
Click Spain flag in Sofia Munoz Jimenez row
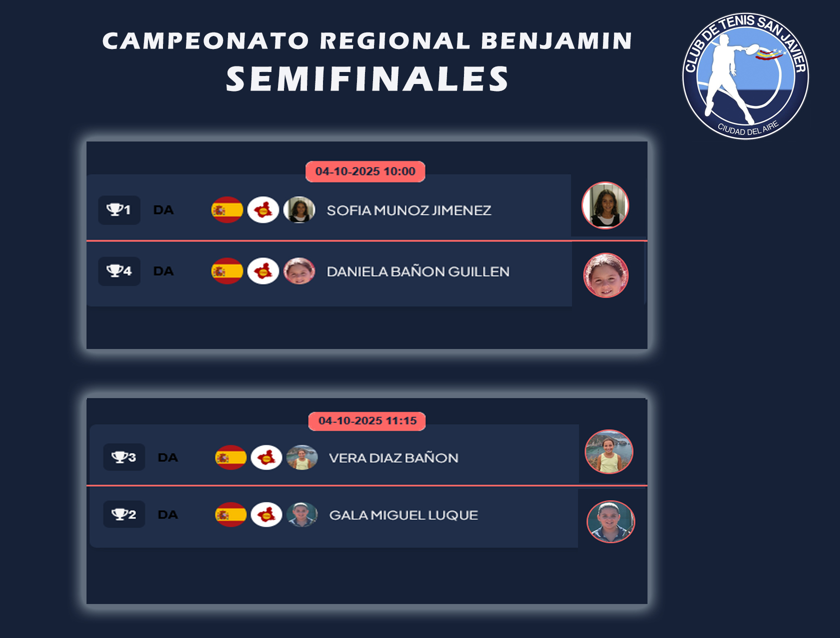pos(227,210)
